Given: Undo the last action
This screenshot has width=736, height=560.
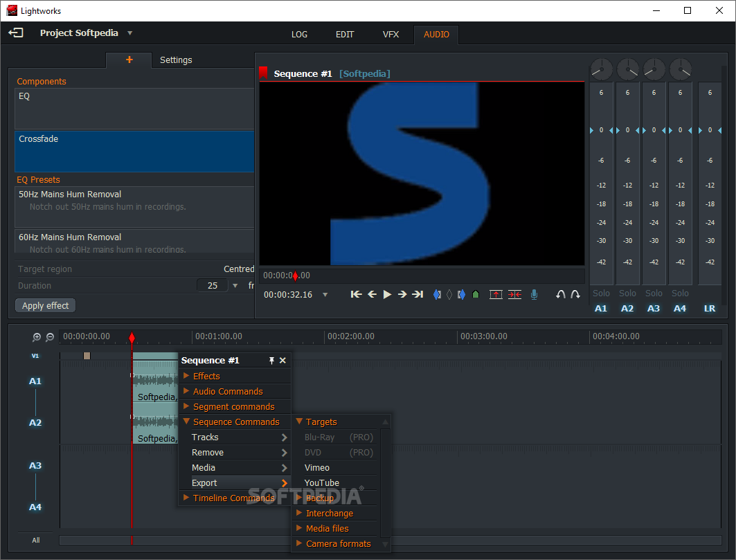Looking at the screenshot, I should click(x=560, y=294).
